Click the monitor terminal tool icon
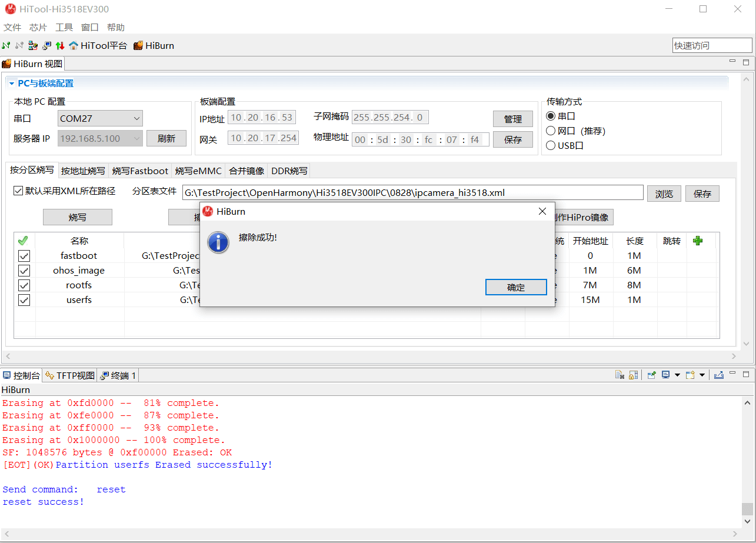 (46, 45)
